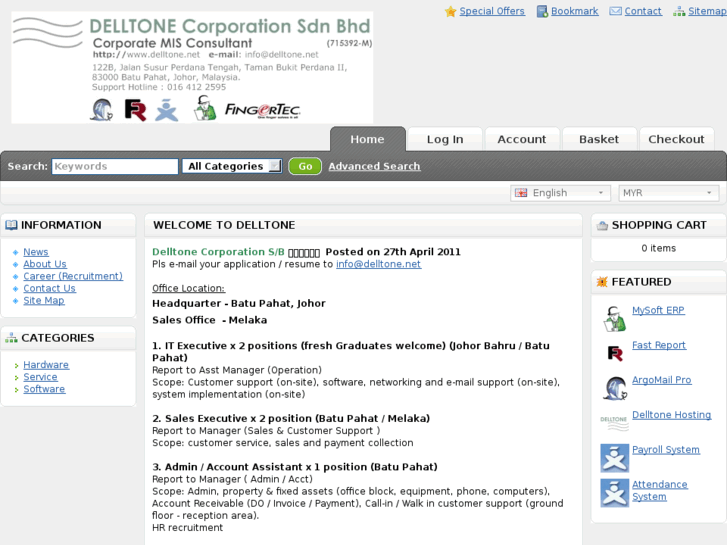Screen dimensions: 727x545
Task: Open the Contact link in top bar
Action: point(643,11)
